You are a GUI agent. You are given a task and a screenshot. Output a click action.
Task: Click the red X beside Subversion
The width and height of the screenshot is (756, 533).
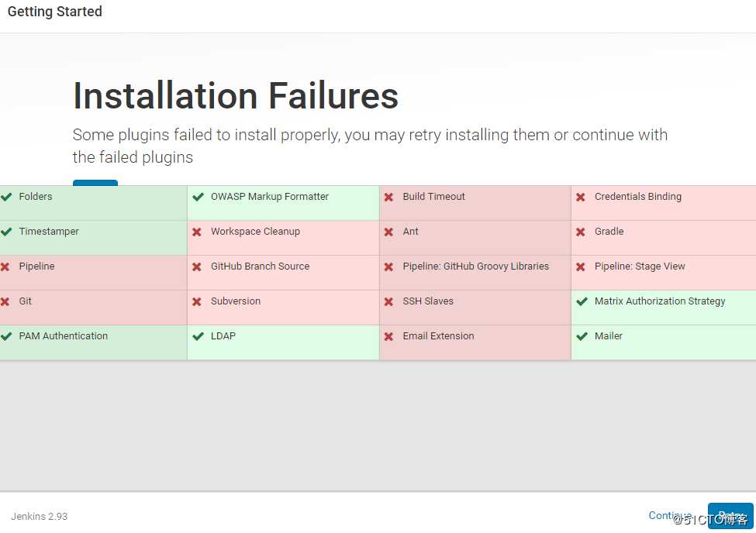[197, 301]
